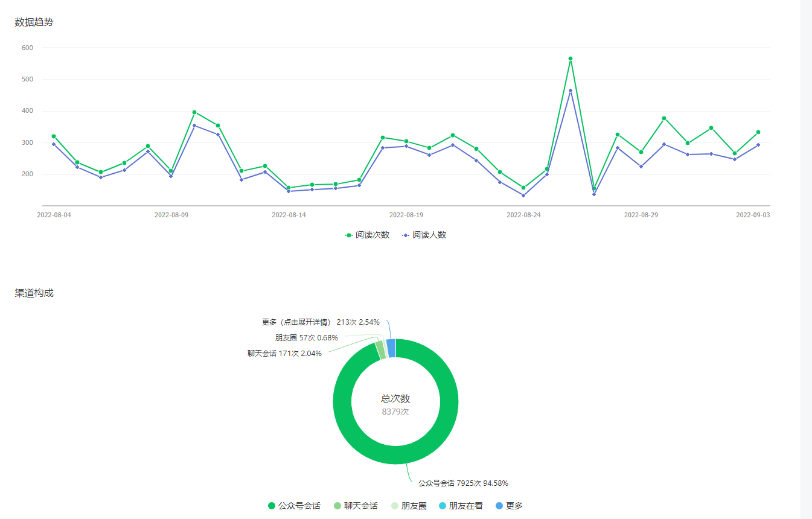Toggle 公众号会话 legend in channel chart

pos(294,506)
